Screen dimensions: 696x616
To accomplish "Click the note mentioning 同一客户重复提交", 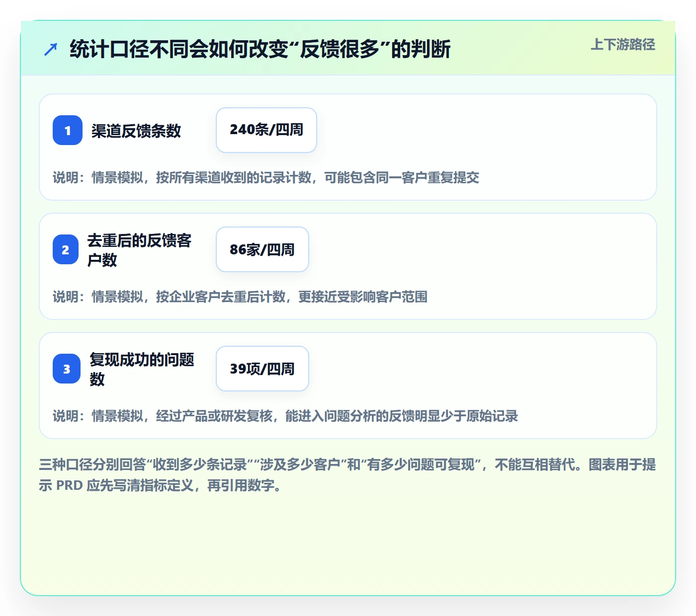I will [x=266, y=177].
